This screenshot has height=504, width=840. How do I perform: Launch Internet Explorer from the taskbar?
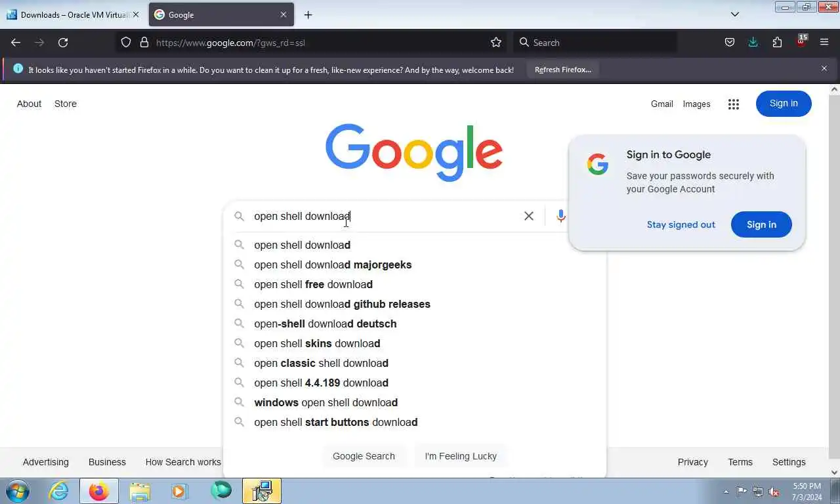pyautogui.click(x=59, y=491)
